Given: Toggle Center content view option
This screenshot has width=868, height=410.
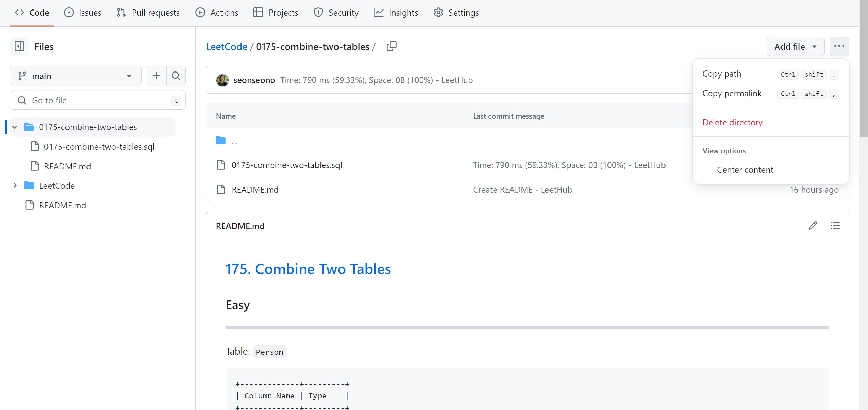Looking at the screenshot, I should pyautogui.click(x=745, y=170).
